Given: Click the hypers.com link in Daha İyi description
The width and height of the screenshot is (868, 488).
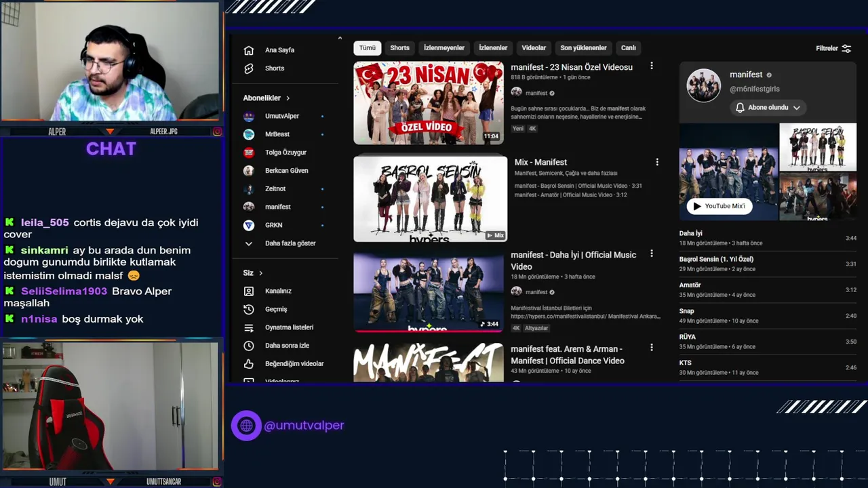Looking at the screenshot, I should (x=559, y=317).
